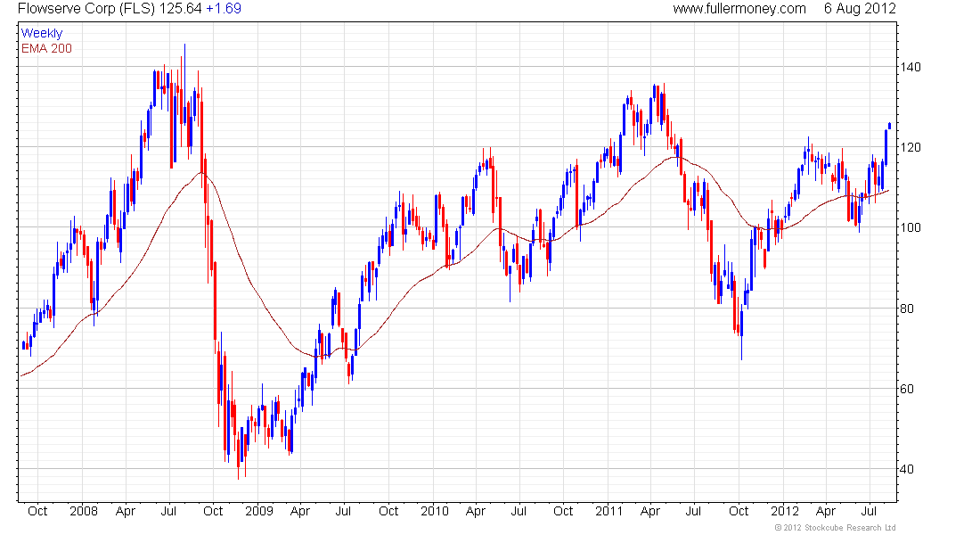Image resolution: width=980 pixels, height=535 pixels.
Task: Select the 'EMA 200' legend label
Action: click(x=46, y=48)
